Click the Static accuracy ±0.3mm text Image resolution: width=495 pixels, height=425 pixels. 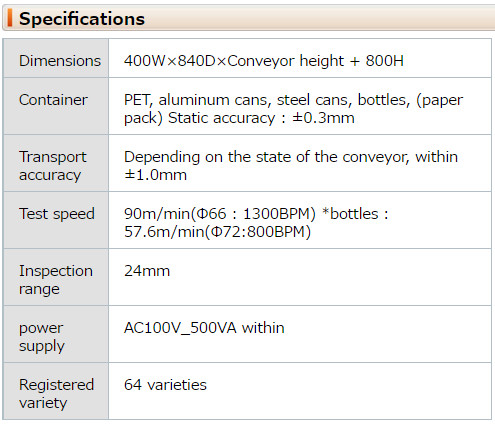(x=261, y=118)
